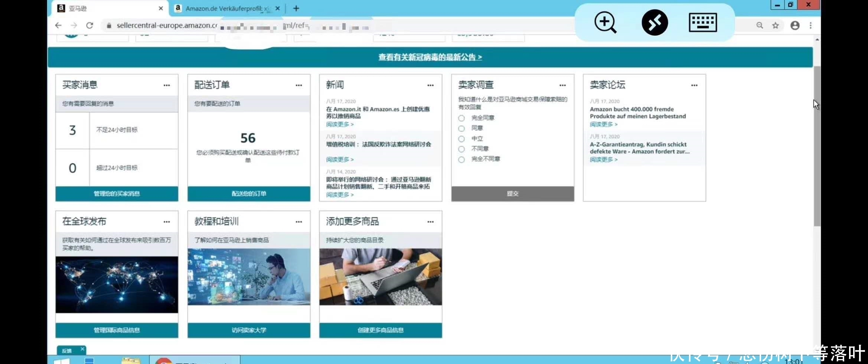Open the Chrome profile avatar
868x364 pixels.
(795, 26)
